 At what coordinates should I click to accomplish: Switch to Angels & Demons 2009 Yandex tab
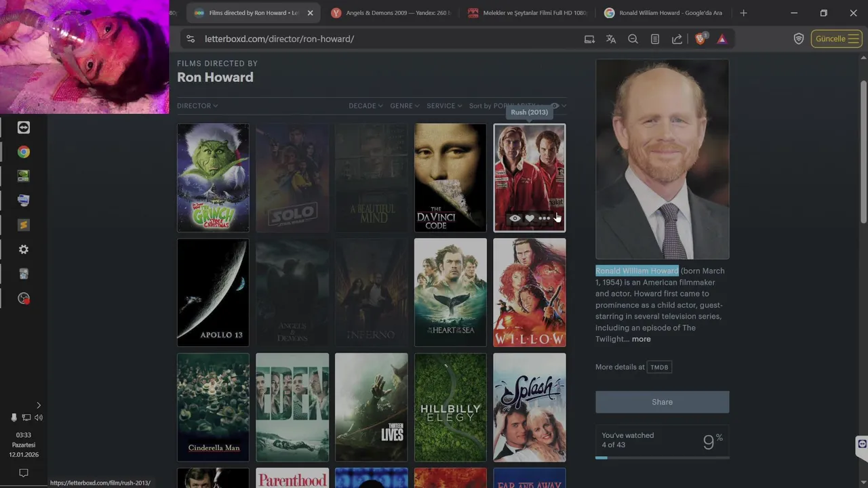pyautogui.click(x=391, y=13)
